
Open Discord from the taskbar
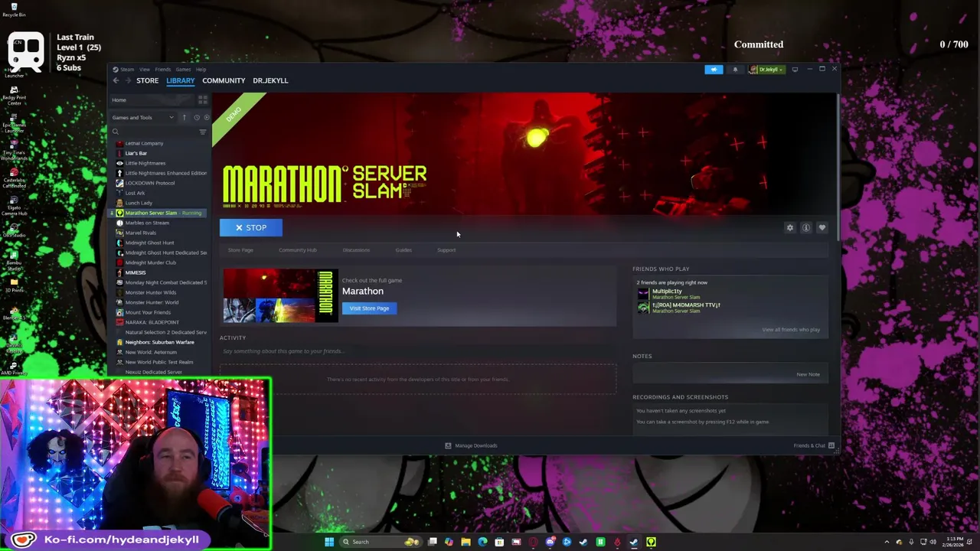550,542
